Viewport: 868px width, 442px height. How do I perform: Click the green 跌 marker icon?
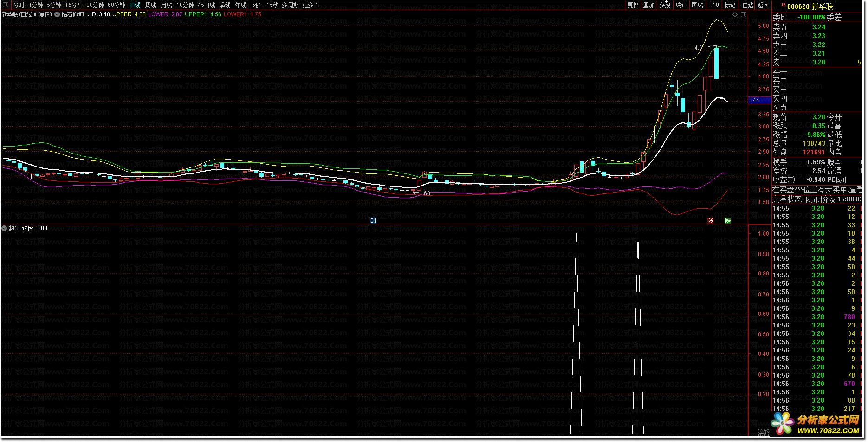tap(728, 221)
